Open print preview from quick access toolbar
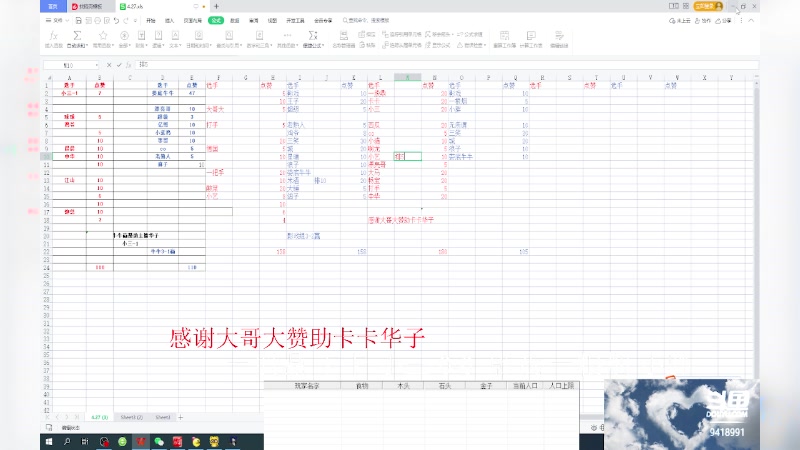The height and width of the screenshot is (450, 800). tap(107, 20)
